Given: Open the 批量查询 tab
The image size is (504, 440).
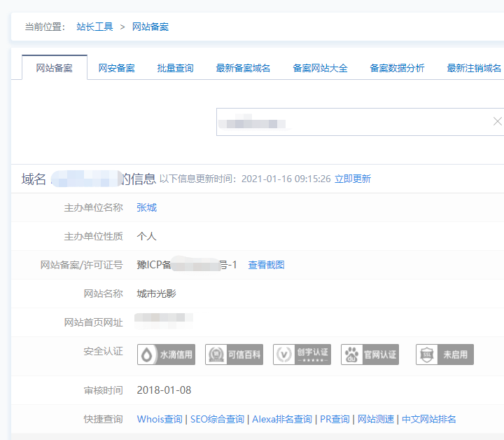Looking at the screenshot, I should tap(175, 68).
